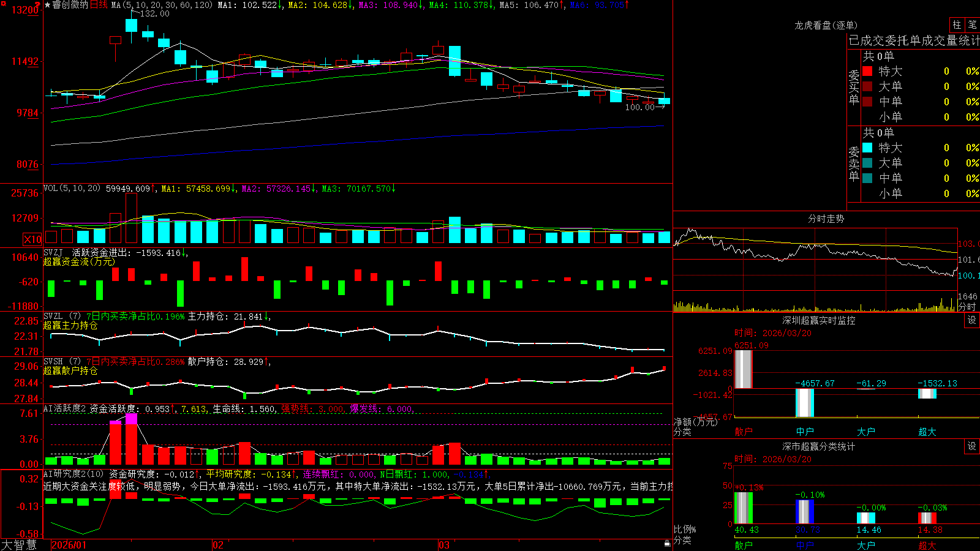
Task: Click the star icon before 睿创微纳
Action: point(47,5)
